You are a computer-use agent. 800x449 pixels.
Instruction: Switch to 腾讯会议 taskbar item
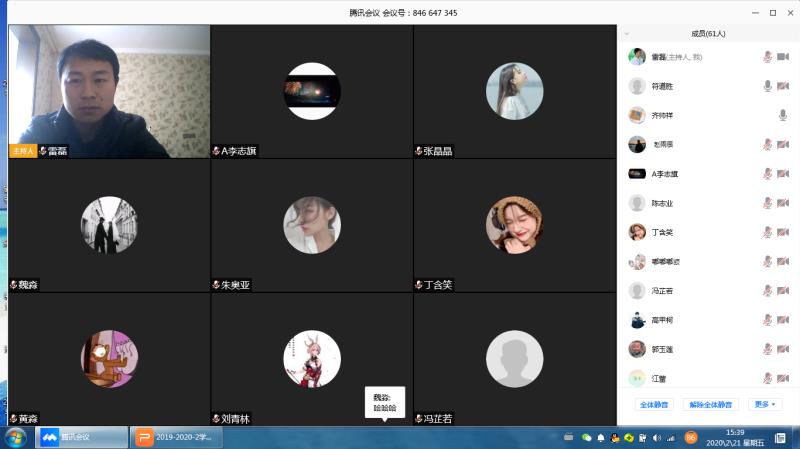pyautogui.click(x=81, y=437)
